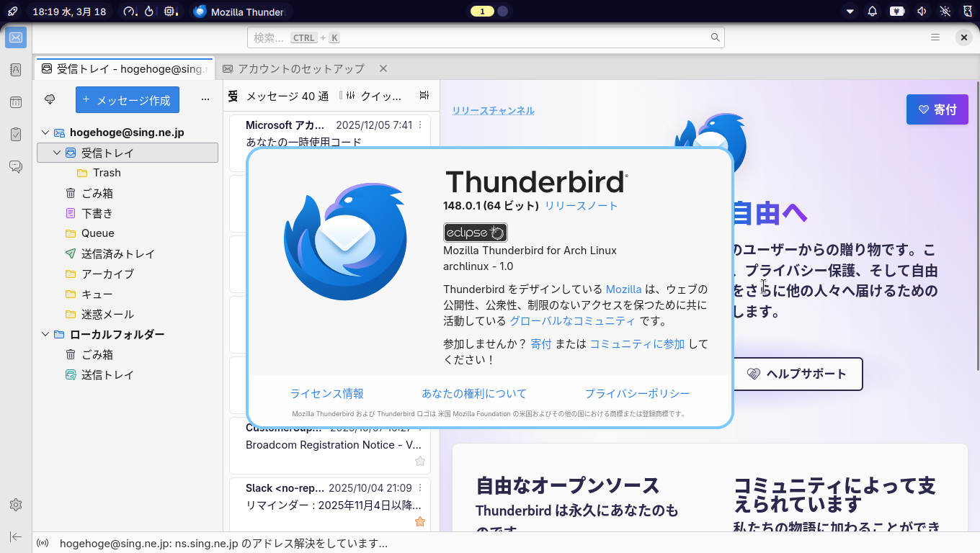Open the Microsoft message's three-dot menu
The image size is (980, 553).
coord(420,125)
